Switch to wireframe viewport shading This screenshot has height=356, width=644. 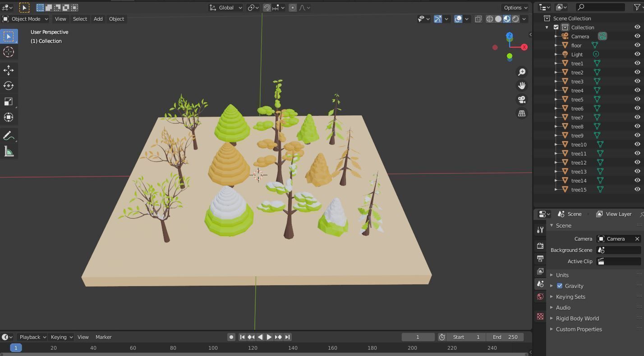coord(489,19)
